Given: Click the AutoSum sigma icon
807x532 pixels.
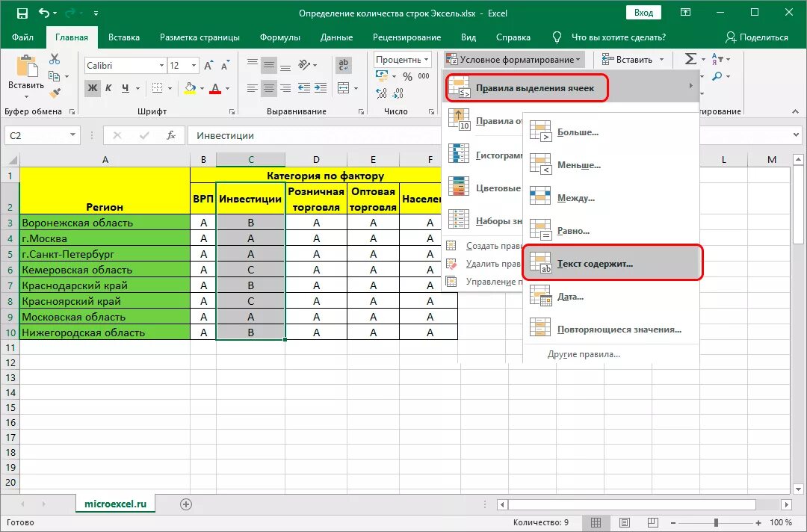Looking at the screenshot, I should click(x=690, y=59).
